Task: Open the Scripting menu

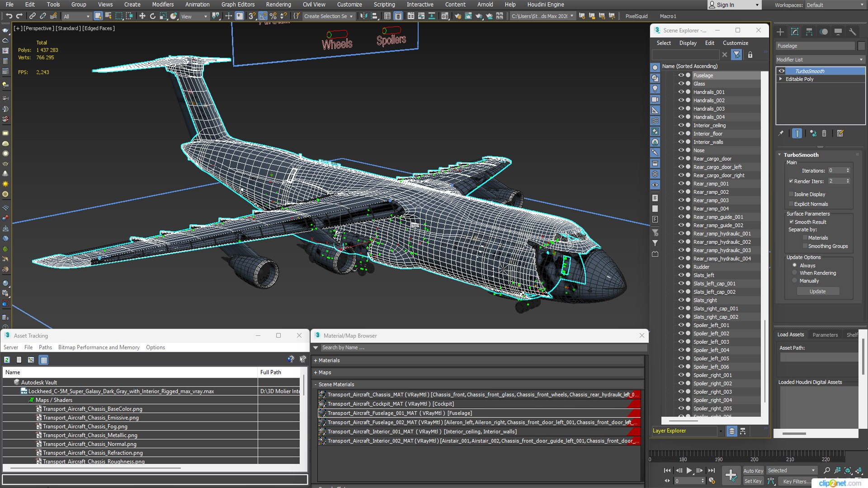Action: (384, 5)
